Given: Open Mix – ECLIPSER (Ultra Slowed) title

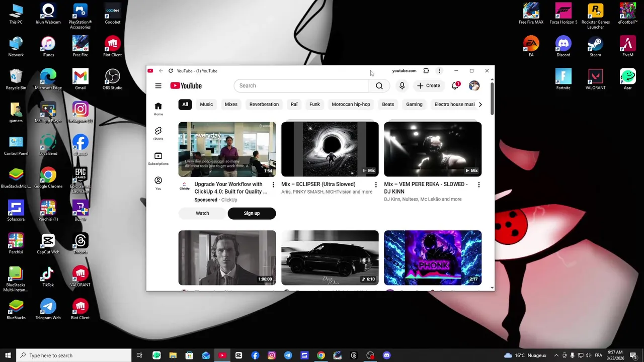Looking at the screenshot, I should (x=318, y=185).
